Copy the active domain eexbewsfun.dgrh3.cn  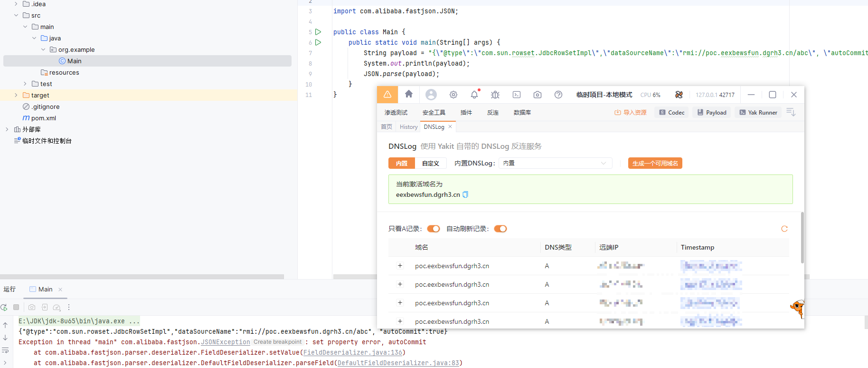(x=465, y=194)
